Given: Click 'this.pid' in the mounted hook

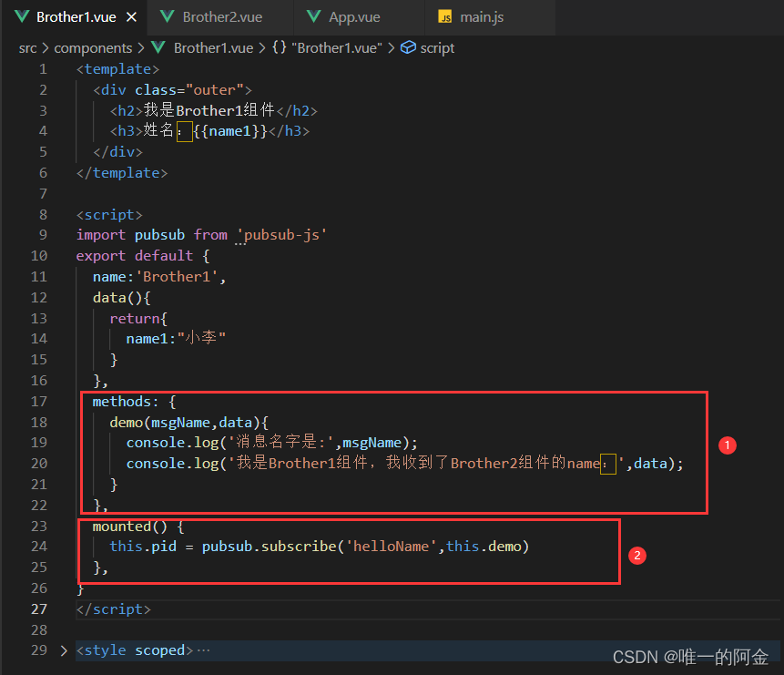Looking at the screenshot, I should pyautogui.click(x=143, y=547).
